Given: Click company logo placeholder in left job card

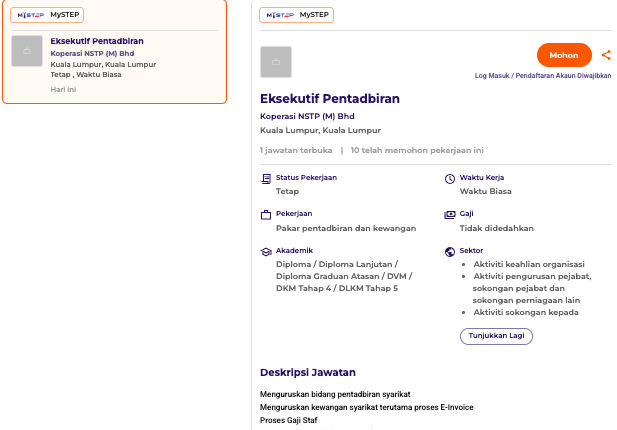Looking at the screenshot, I should [x=27, y=51].
